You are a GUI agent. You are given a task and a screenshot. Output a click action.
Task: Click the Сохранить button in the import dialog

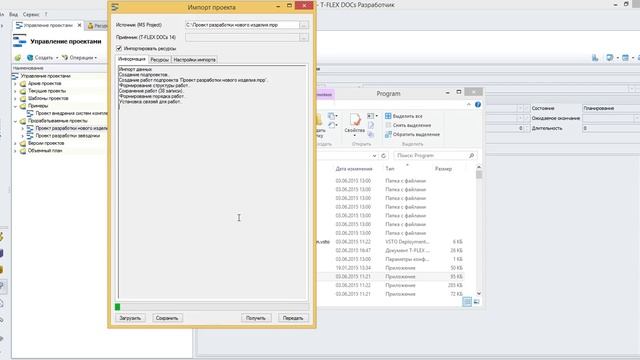(x=167, y=318)
